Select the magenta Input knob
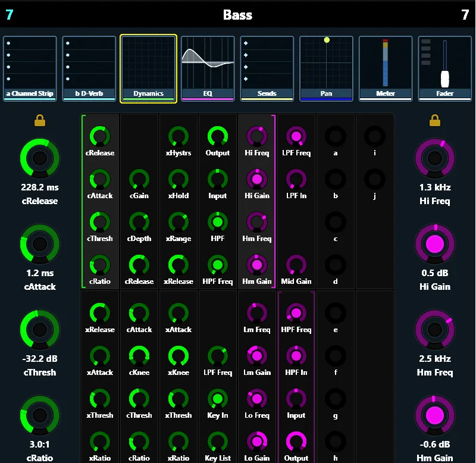This screenshot has height=463, width=476. (296, 399)
